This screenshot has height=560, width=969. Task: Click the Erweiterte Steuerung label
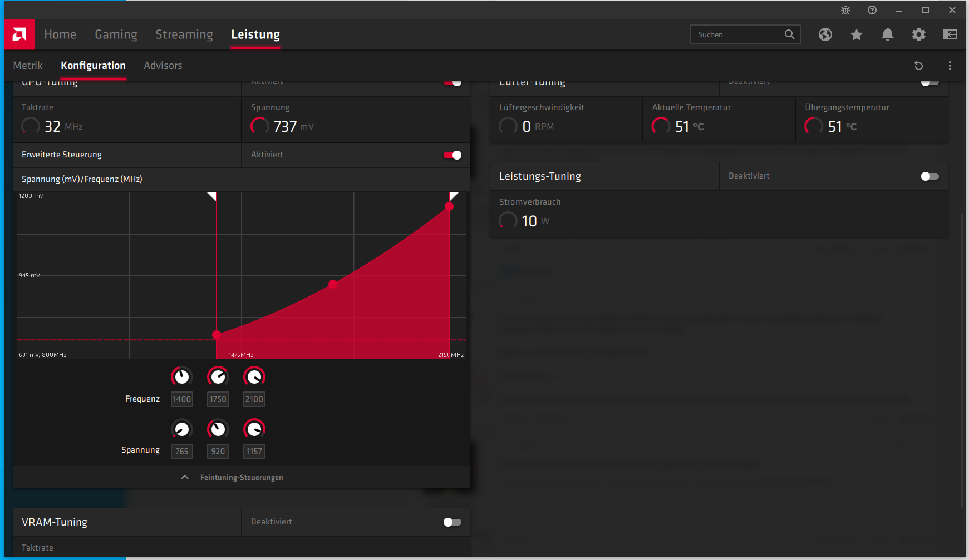(x=62, y=155)
